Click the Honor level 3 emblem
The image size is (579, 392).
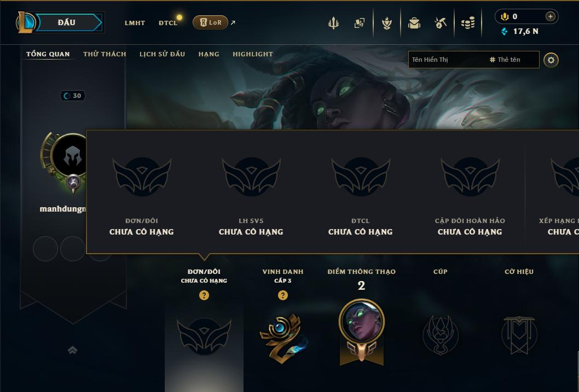283,337
